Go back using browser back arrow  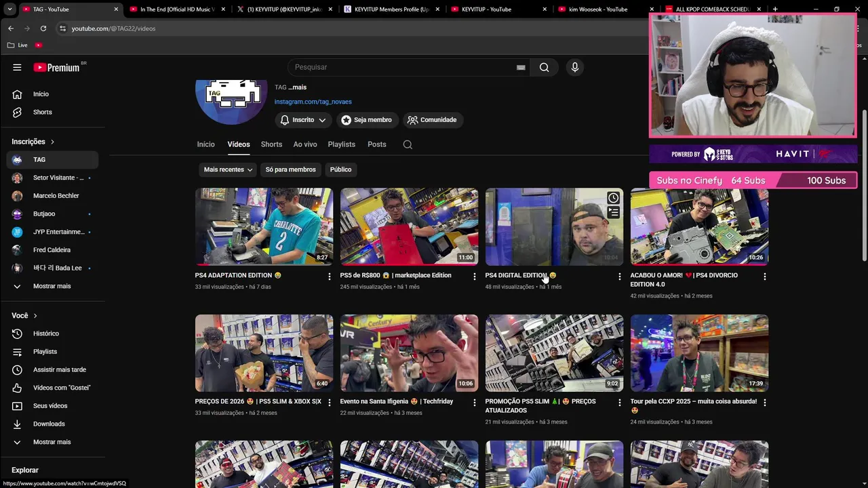point(11,28)
